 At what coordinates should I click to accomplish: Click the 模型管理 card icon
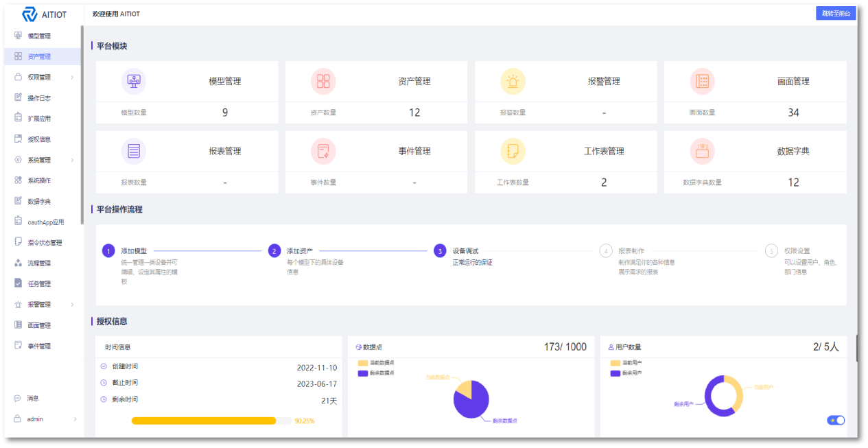point(134,81)
